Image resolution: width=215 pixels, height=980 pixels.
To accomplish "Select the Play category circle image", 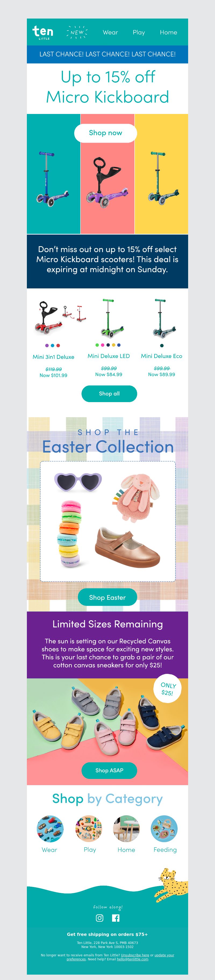I will 89,829.
